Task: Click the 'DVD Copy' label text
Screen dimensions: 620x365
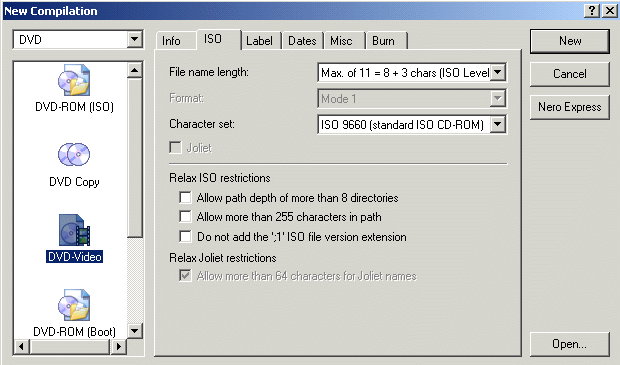Action: tap(74, 182)
